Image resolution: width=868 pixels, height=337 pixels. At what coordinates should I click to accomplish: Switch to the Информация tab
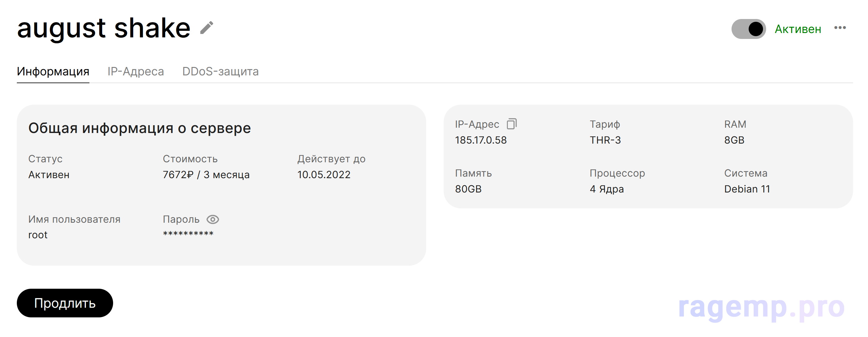tap(53, 71)
